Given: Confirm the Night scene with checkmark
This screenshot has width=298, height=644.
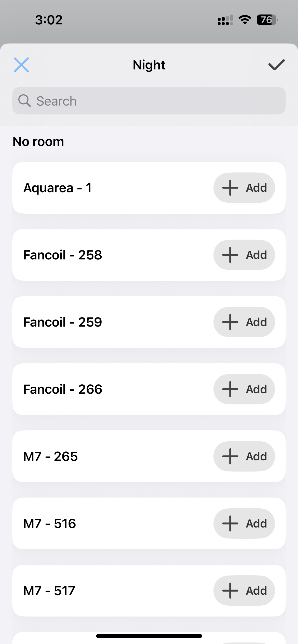Looking at the screenshot, I should [276, 65].
